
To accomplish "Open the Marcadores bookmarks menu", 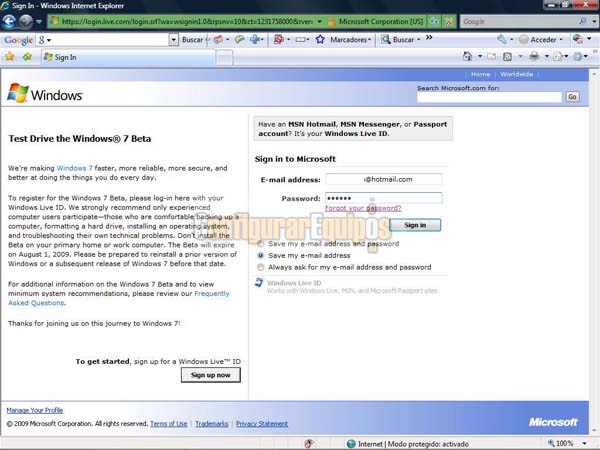I will point(351,40).
